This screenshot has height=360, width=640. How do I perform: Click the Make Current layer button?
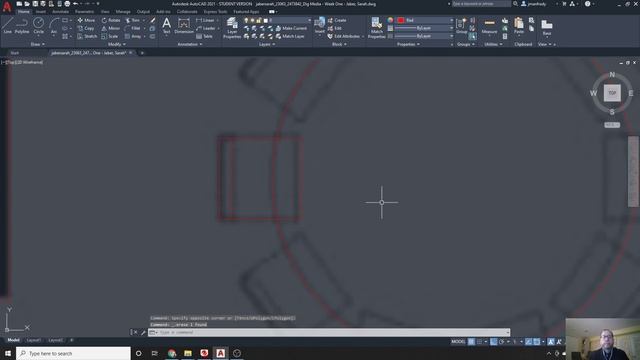click(x=291, y=28)
